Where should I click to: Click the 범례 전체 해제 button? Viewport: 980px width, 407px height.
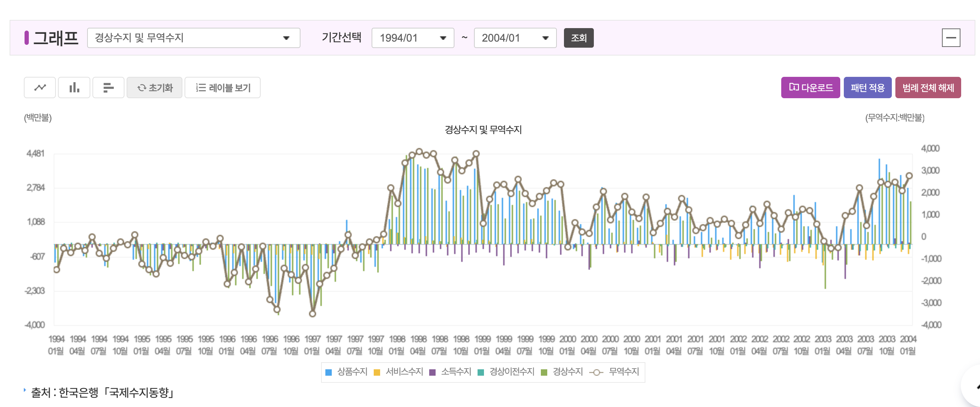click(928, 88)
